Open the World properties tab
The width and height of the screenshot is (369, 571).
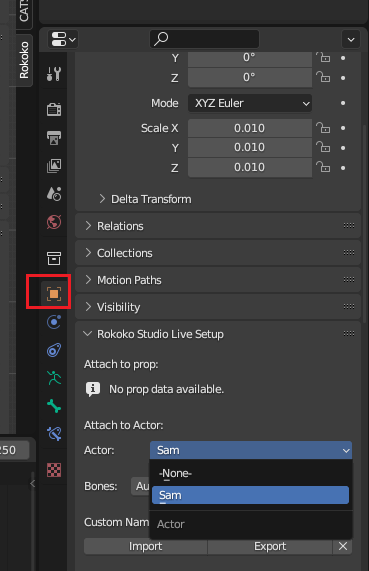54,222
